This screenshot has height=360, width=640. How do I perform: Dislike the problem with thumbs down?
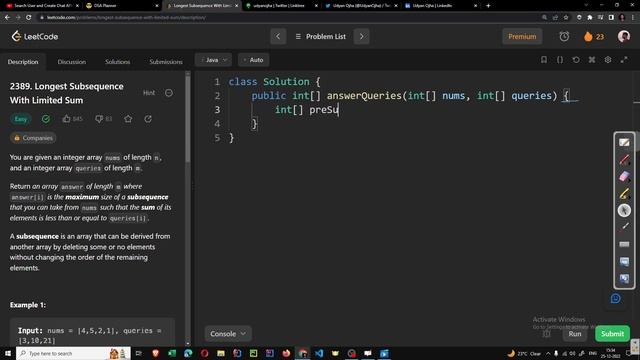click(x=103, y=119)
